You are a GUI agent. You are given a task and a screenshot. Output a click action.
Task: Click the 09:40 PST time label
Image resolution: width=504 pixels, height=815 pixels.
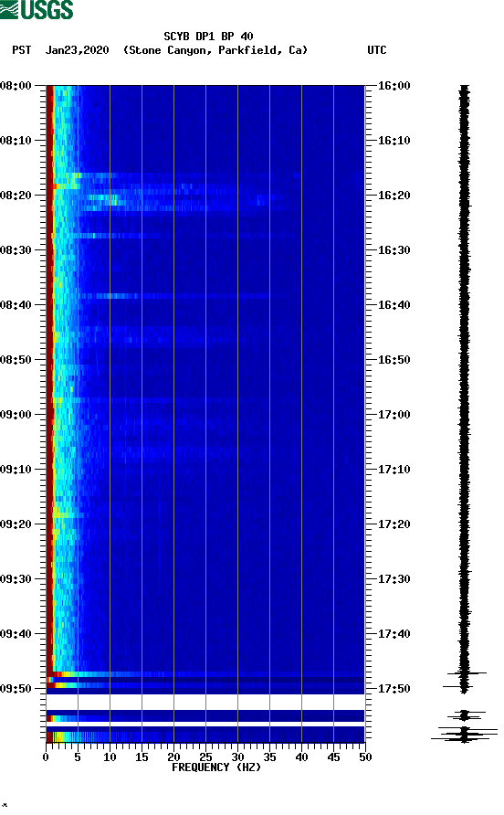[x=16, y=634]
